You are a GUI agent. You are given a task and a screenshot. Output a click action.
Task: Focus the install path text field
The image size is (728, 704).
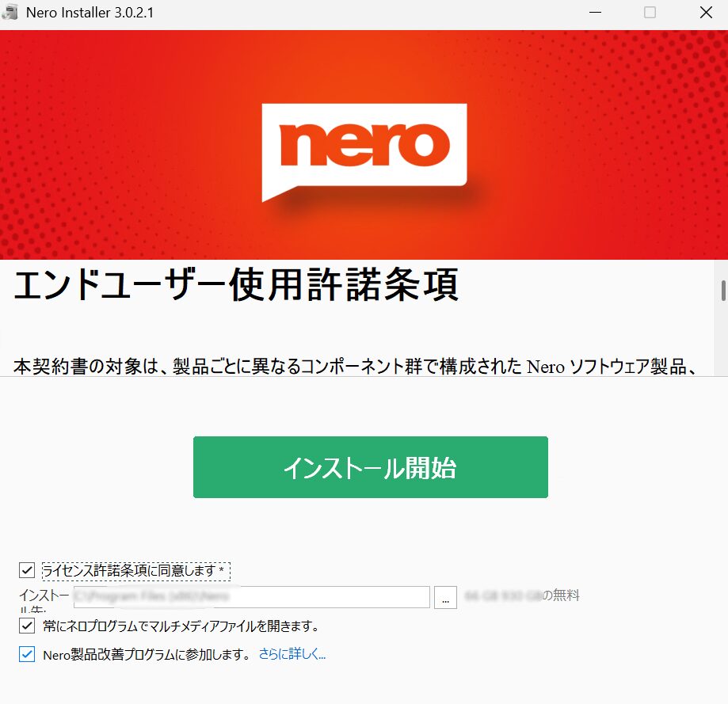pyautogui.click(x=252, y=597)
